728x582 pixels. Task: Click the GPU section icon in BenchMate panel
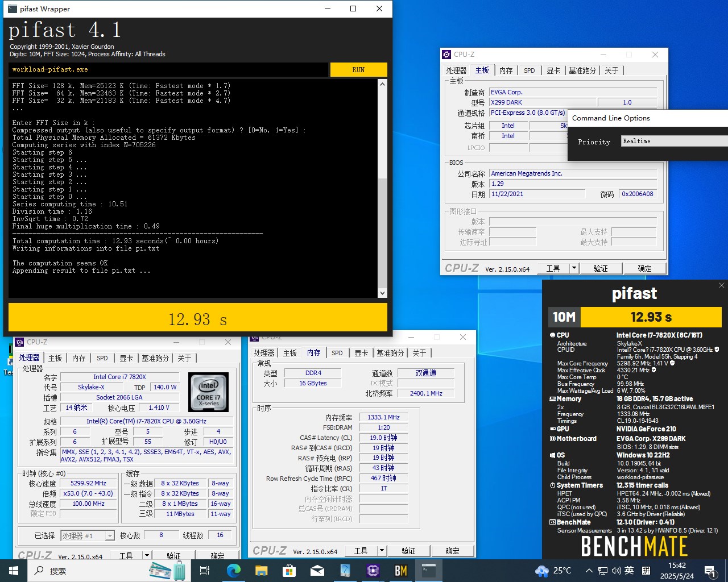point(552,429)
